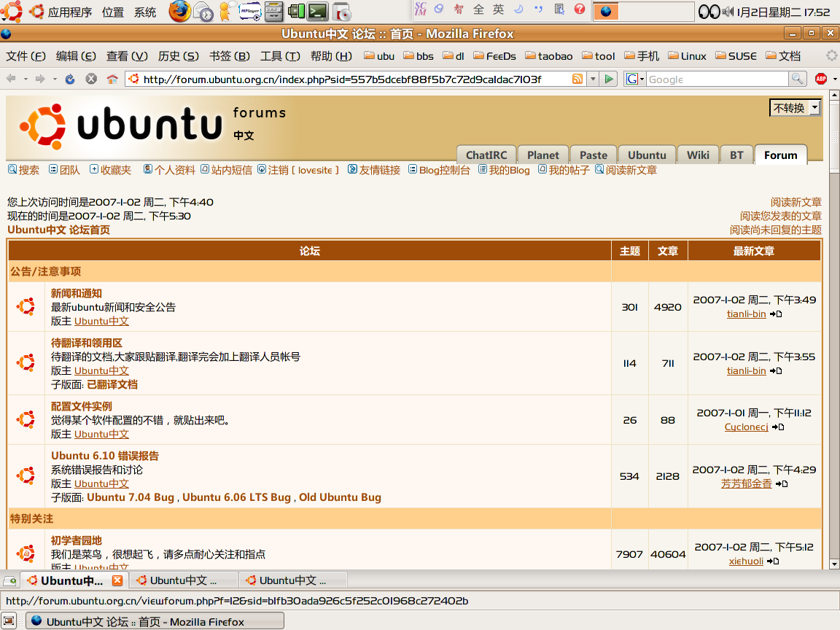Expand the address bar URL dropdown
This screenshot has height=630, width=840.
[593, 79]
